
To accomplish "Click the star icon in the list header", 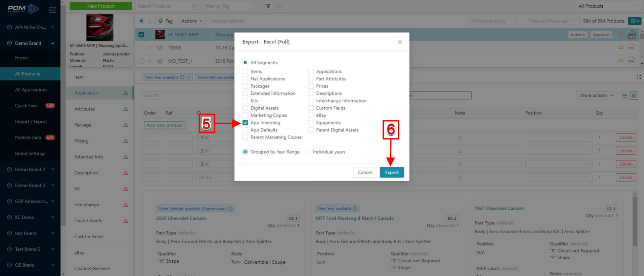I will [150, 21].
